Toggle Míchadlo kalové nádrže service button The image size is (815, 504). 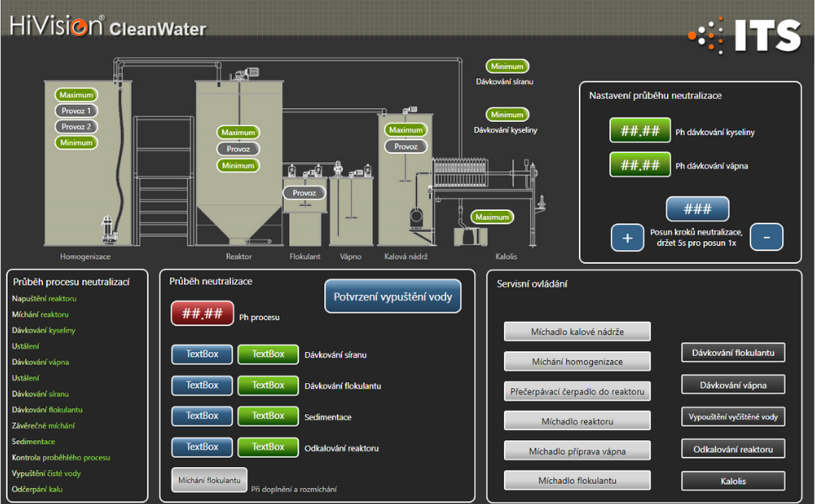[577, 332]
